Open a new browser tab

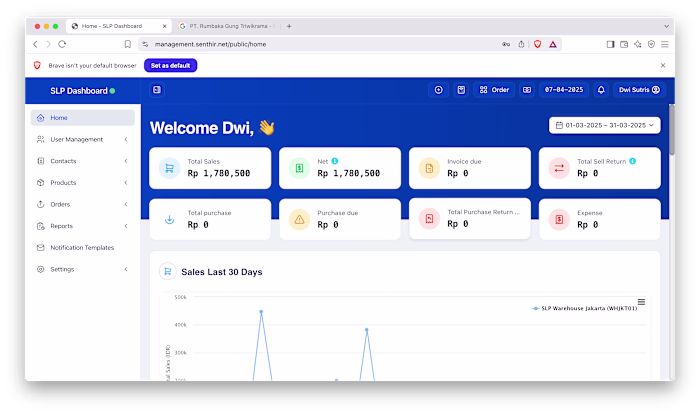pos(289,26)
